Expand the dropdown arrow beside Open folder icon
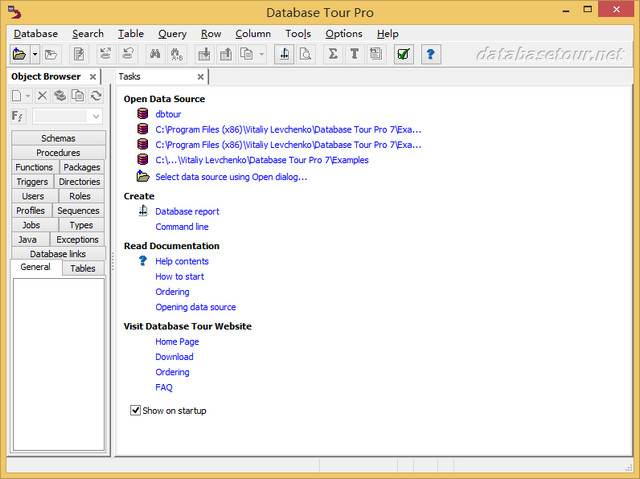 pyautogui.click(x=35, y=54)
